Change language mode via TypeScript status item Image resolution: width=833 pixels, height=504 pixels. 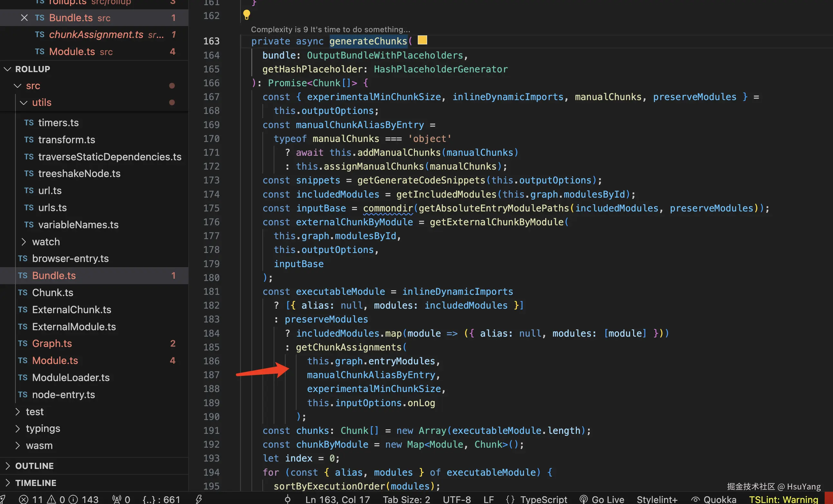[543, 499]
